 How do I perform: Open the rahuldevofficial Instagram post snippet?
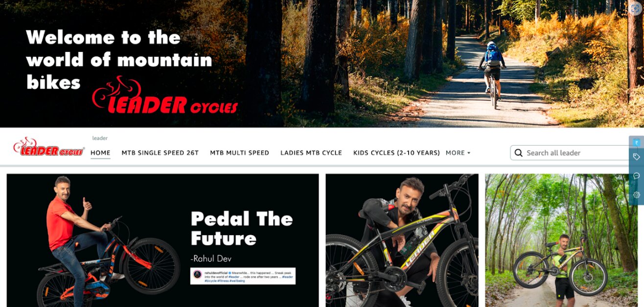point(243,276)
